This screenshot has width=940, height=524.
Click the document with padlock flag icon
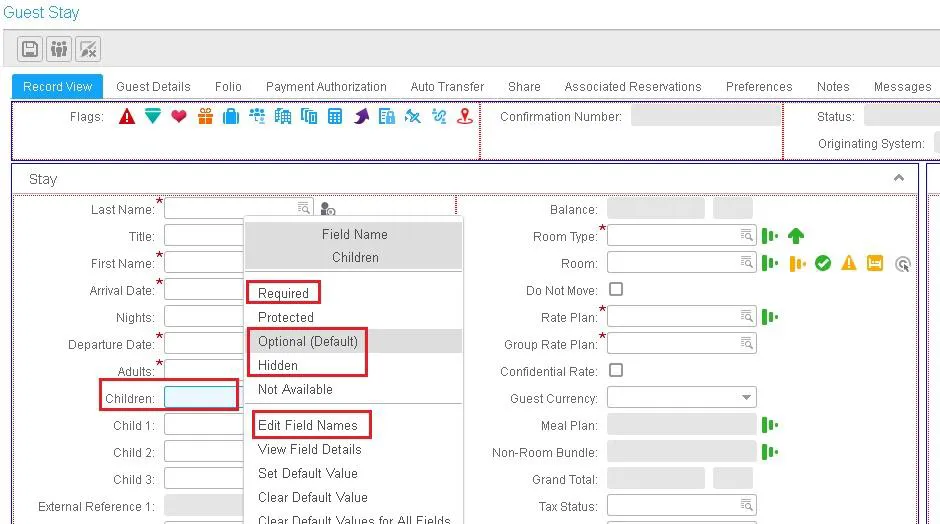point(387,116)
